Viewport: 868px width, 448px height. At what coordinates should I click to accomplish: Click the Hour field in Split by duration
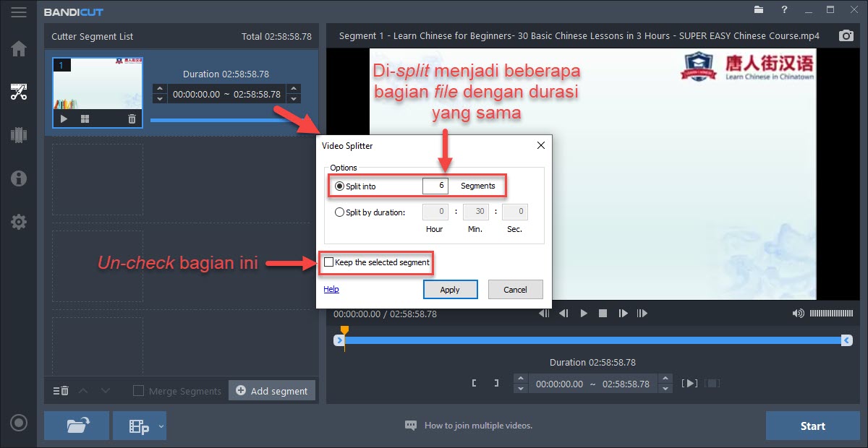[435, 212]
